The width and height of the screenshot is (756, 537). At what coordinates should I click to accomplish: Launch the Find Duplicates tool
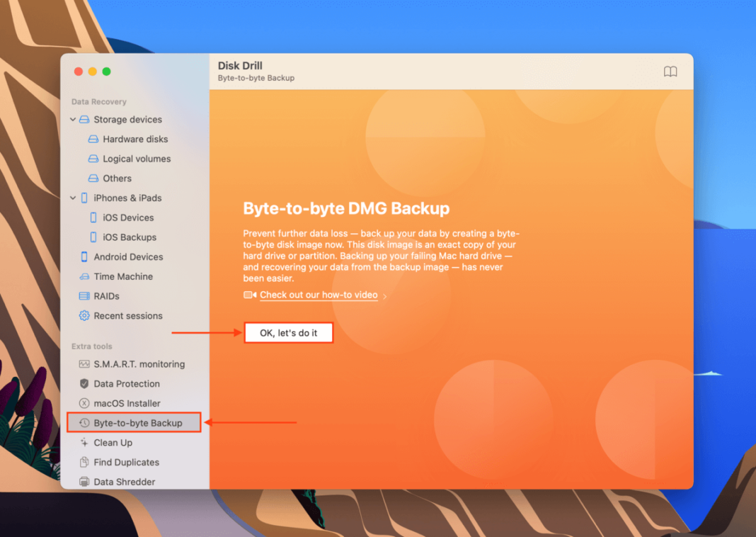point(127,462)
